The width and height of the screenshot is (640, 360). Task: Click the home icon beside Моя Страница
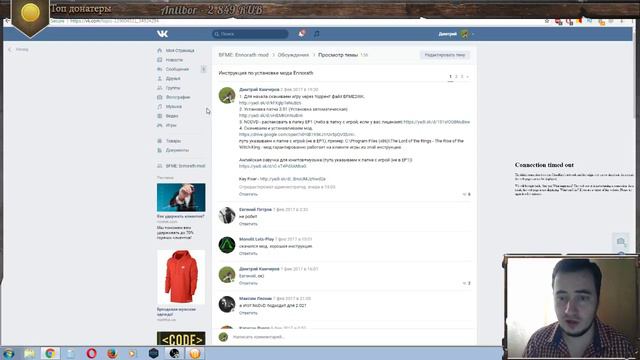pos(160,50)
